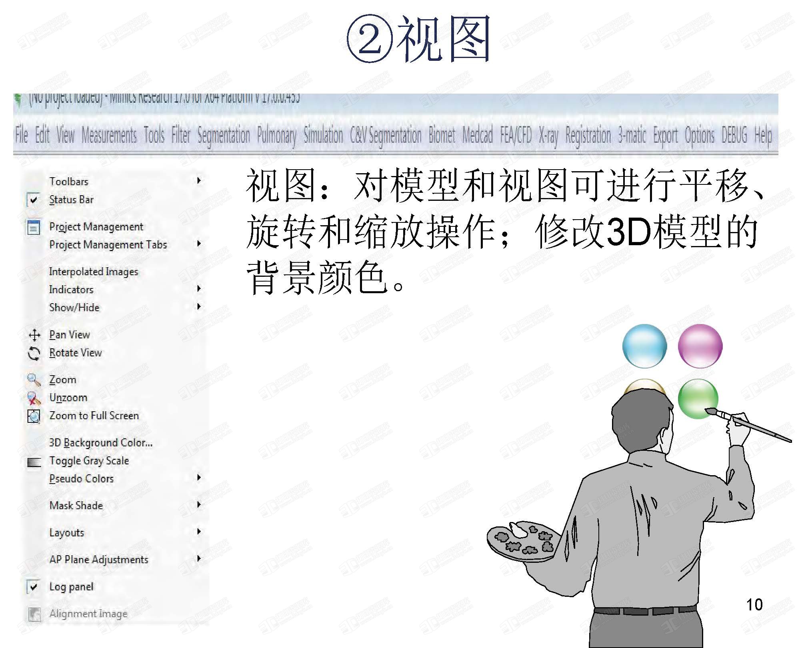Screen dimensions: 812x648
Task: Open the Help menu
Action: click(x=763, y=136)
